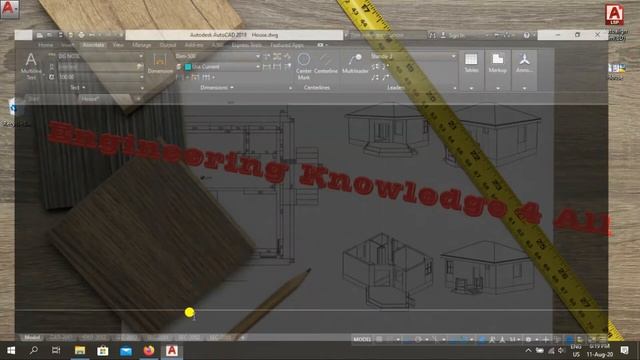The image size is (640, 360).
Task: Open Task View on taskbar
Action: coord(56,351)
